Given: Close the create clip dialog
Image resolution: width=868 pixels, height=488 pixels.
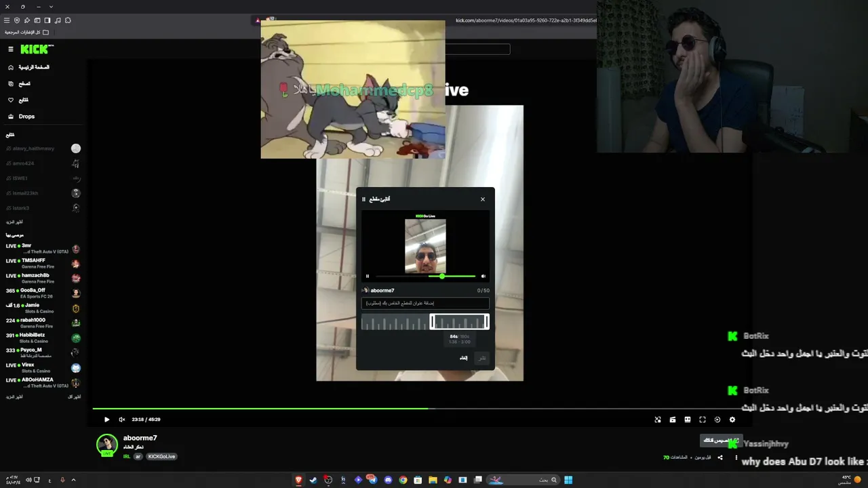Looking at the screenshot, I should (483, 199).
